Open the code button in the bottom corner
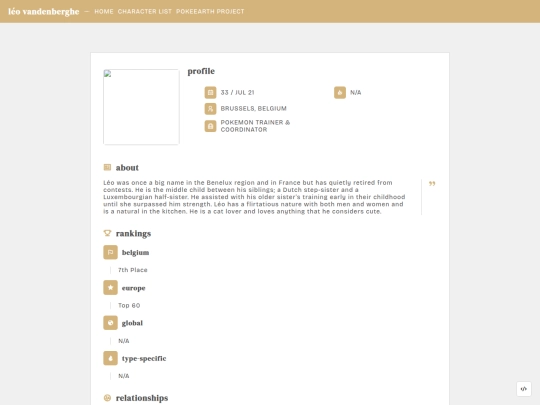The width and height of the screenshot is (540, 405). coord(523,389)
